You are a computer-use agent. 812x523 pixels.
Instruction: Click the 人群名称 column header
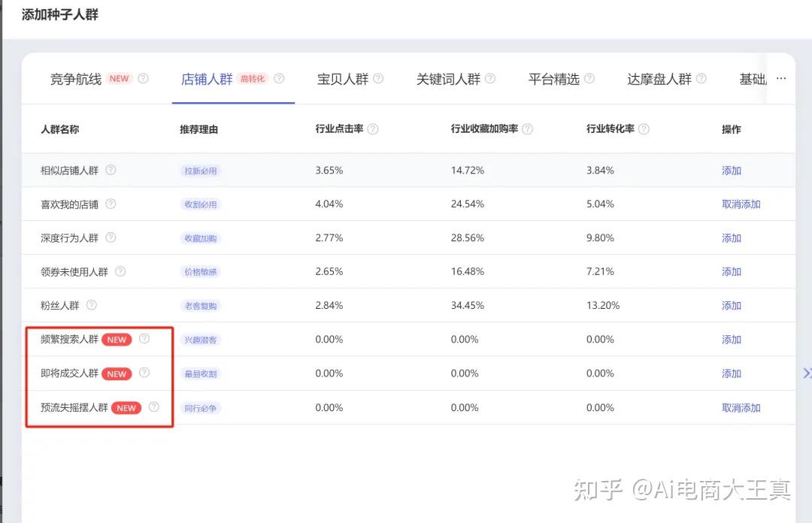coord(59,129)
